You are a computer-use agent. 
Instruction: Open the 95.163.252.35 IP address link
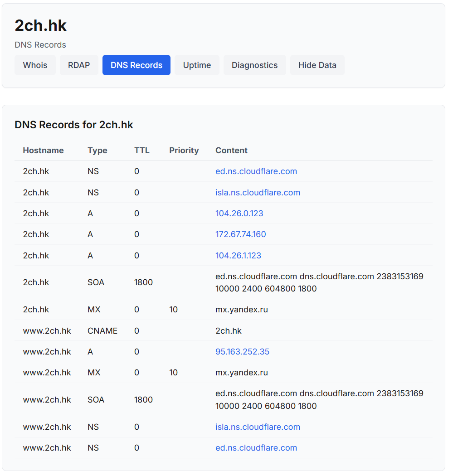click(242, 352)
